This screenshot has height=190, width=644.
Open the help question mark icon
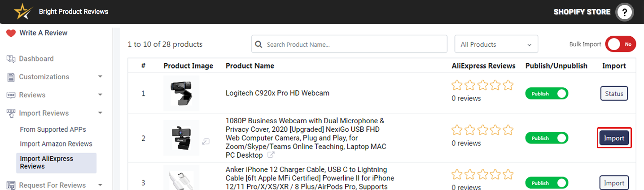[624, 12]
